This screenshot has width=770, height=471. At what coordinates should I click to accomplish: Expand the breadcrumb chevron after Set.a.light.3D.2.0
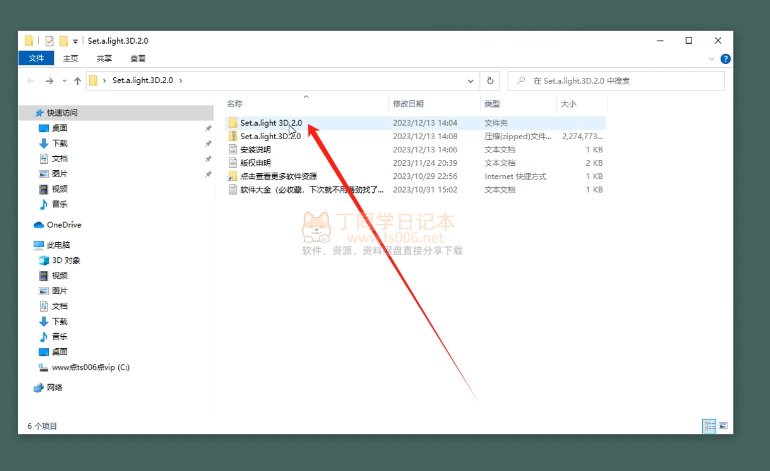181,81
